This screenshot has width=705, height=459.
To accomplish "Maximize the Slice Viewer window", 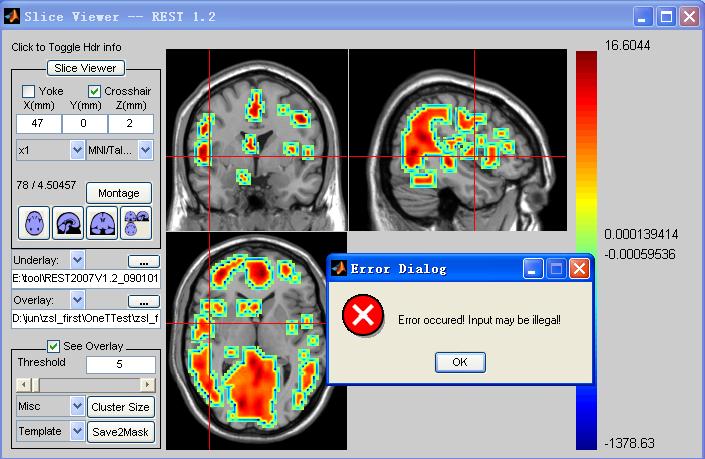I will (666, 17).
